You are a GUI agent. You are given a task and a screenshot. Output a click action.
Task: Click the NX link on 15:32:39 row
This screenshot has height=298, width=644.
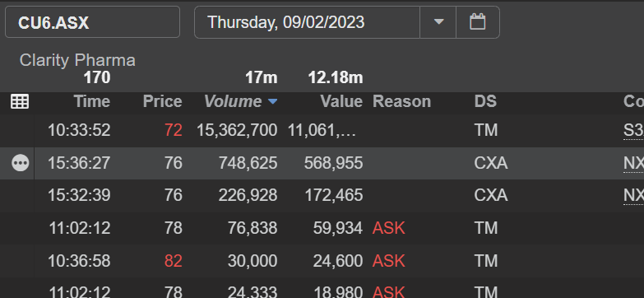click(633, 196)
